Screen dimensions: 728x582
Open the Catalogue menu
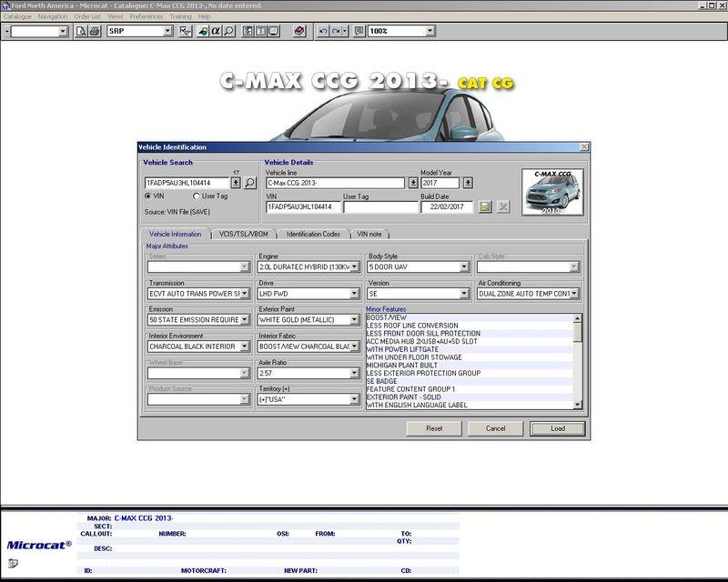(17, 16)
